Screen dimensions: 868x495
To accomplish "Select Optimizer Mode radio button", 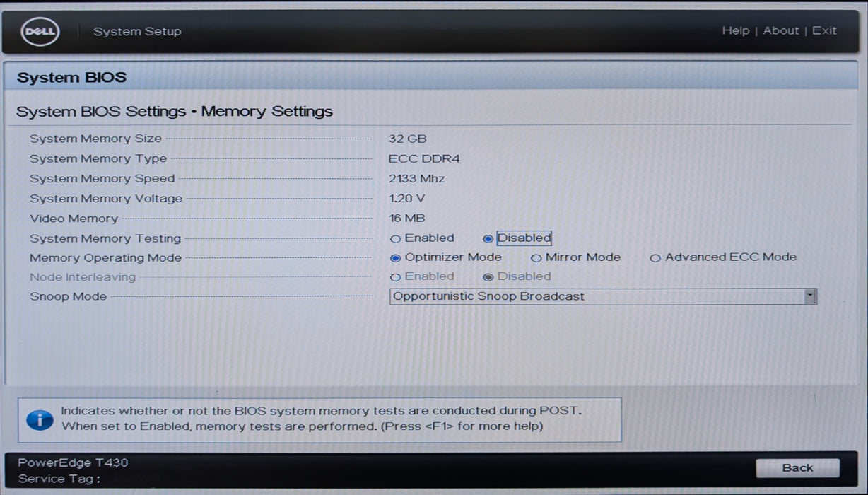I will tap(446, 257).
